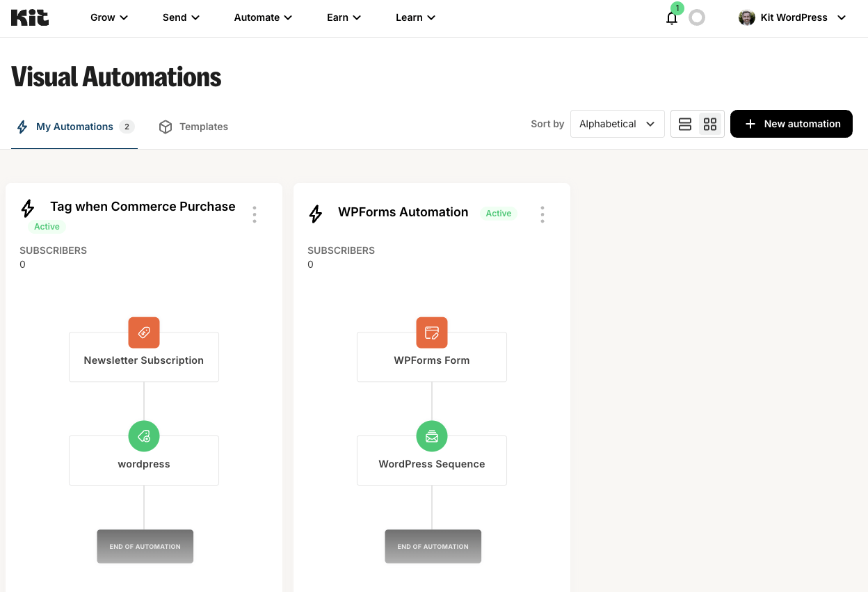Screen dimensions: 868x592
Task: Click Active badge on WPForms Automation
Action: tap(499, 214)
